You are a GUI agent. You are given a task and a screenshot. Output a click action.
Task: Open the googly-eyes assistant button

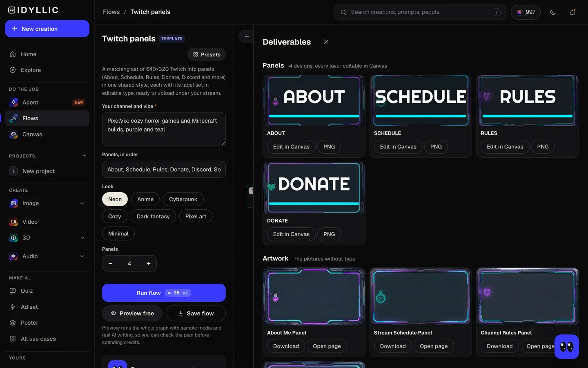coord(567,347)
